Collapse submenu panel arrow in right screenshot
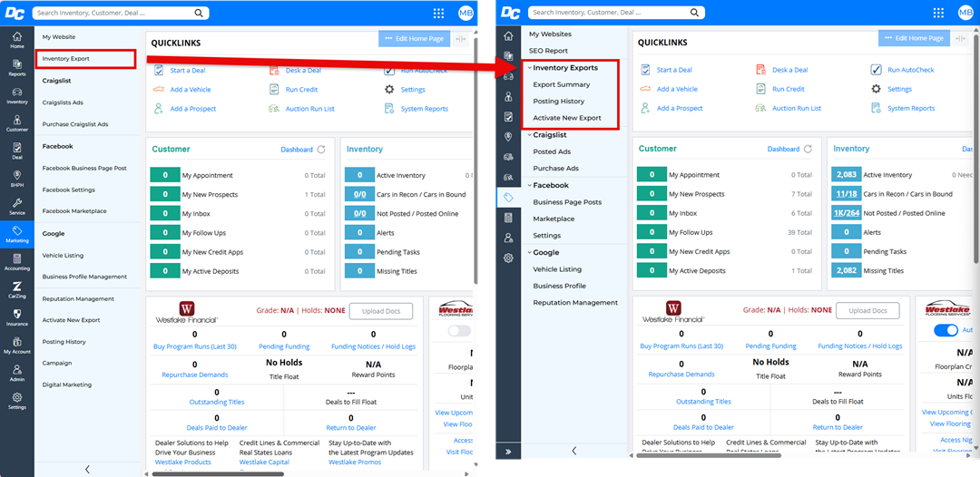The height and width of the screenshot is (477, 980). pyautogui.click(x=574, y=451)
